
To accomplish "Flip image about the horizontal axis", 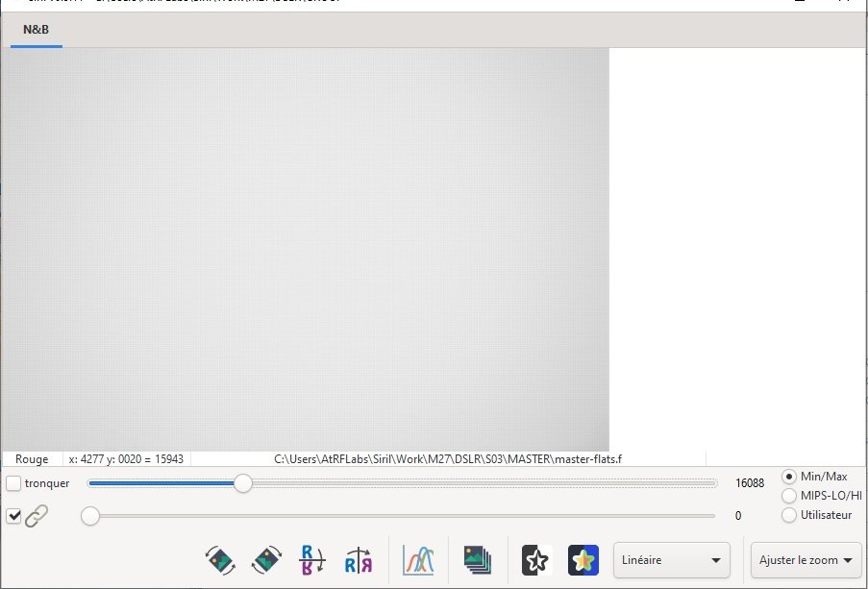I will tap(312, 559).
